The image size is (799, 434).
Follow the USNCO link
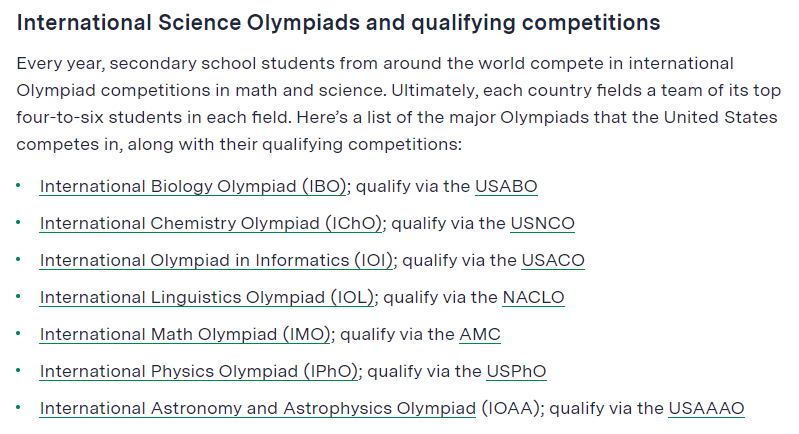tap(542, 223)
